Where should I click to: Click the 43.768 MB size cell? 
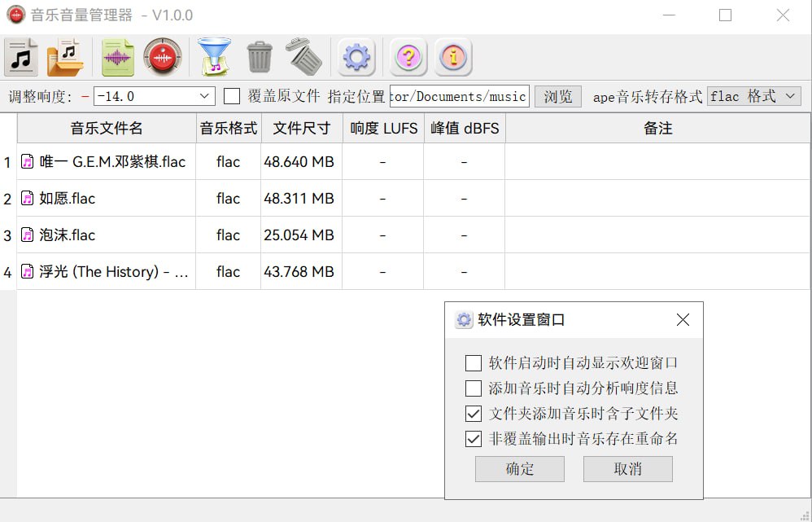[x=301, y=272]
